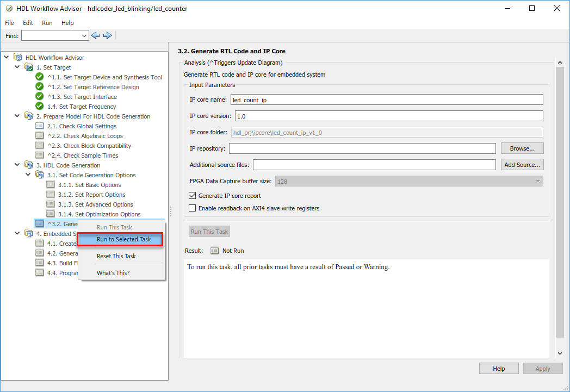Click task icon for the 4.3 Build row

pyautogui.click(x=40, y=263)
